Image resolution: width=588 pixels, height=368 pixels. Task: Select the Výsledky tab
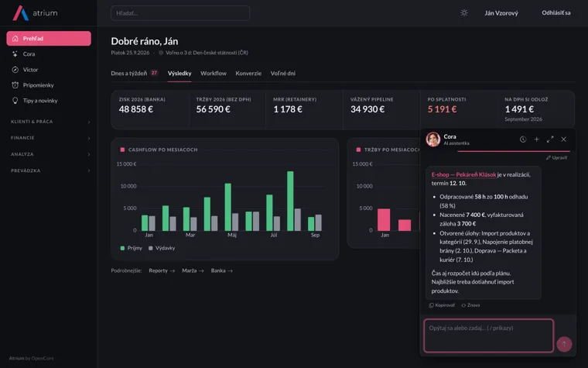point(179,74)
